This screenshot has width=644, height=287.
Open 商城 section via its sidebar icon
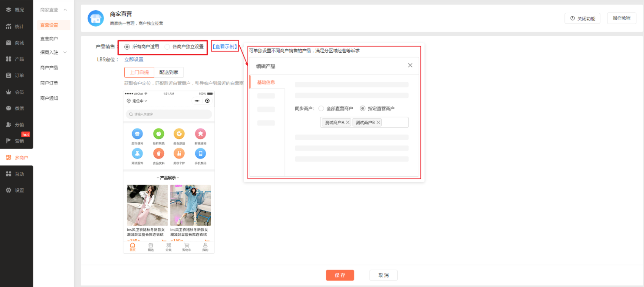point(8,43)
